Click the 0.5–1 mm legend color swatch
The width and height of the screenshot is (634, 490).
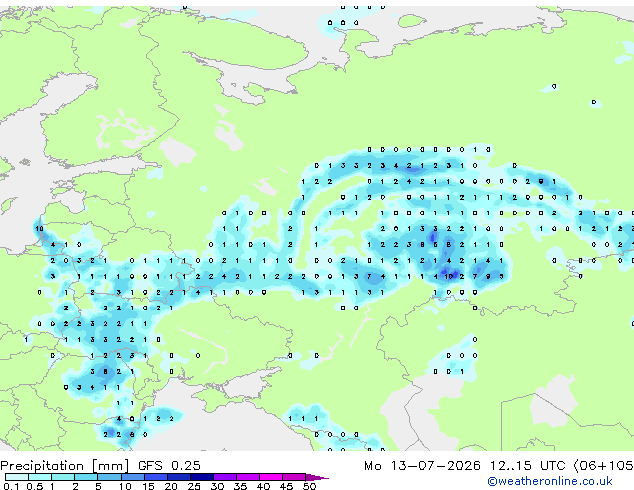click(x=40, y=477)
